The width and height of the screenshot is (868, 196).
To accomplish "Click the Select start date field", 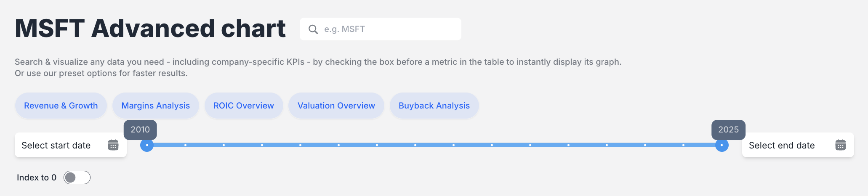I will pyautogui.click(x=71, y=145).
